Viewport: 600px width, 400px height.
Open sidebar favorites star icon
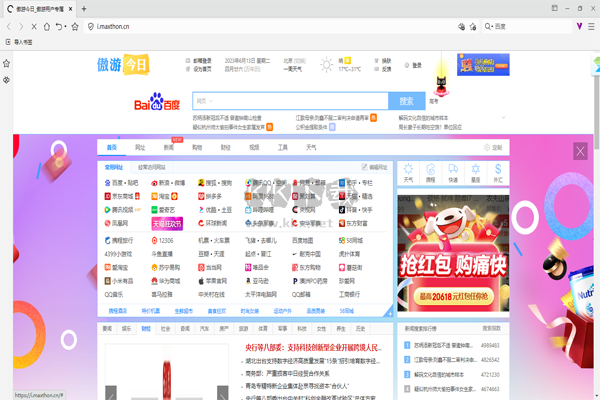pyautogui.click(x=7, y=63)
